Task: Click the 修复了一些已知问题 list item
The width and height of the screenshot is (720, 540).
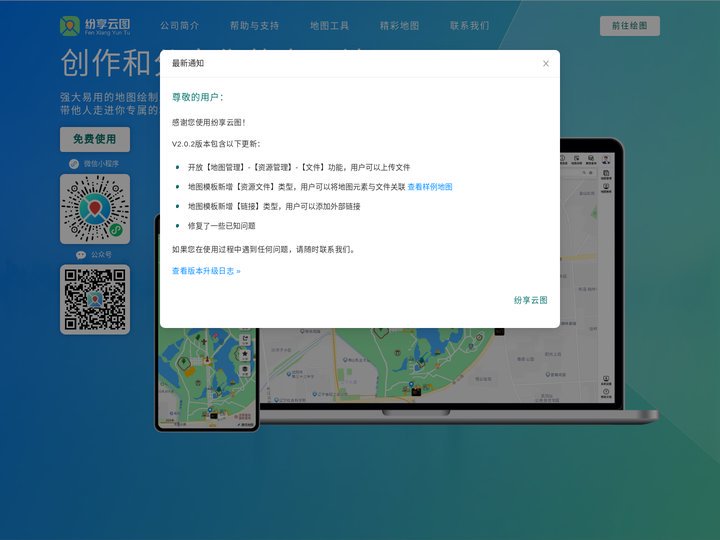Action: 221,225
